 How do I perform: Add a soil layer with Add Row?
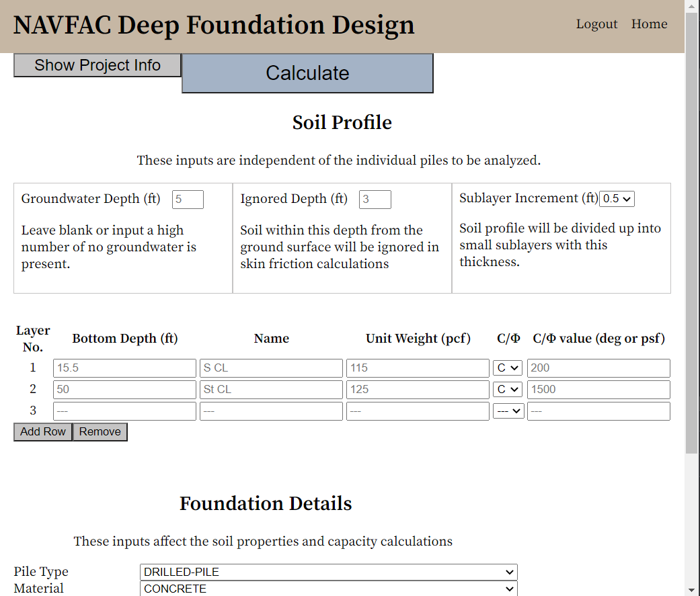[43, 432]
